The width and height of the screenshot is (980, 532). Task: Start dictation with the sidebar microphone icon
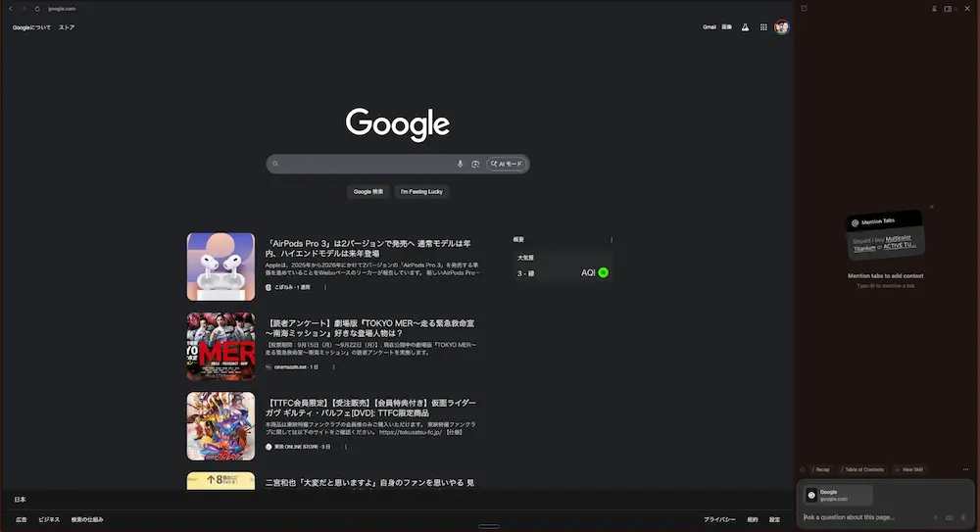[963, 517]
